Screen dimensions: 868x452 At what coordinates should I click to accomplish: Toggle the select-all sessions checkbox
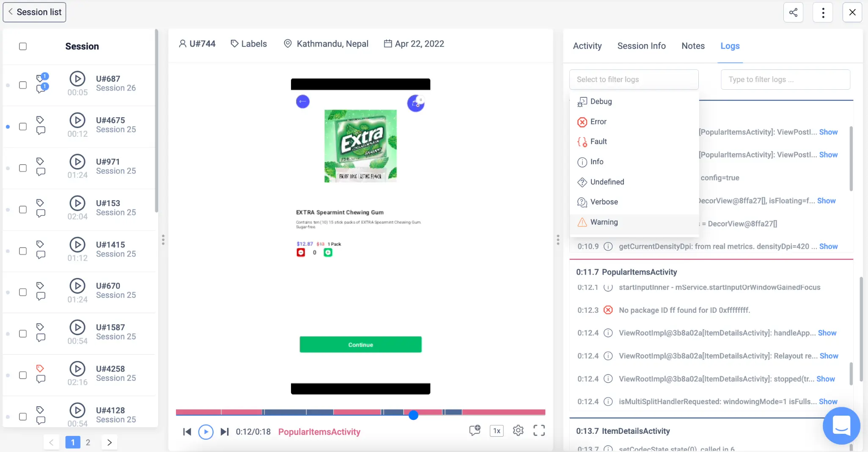tap(23, 46)
